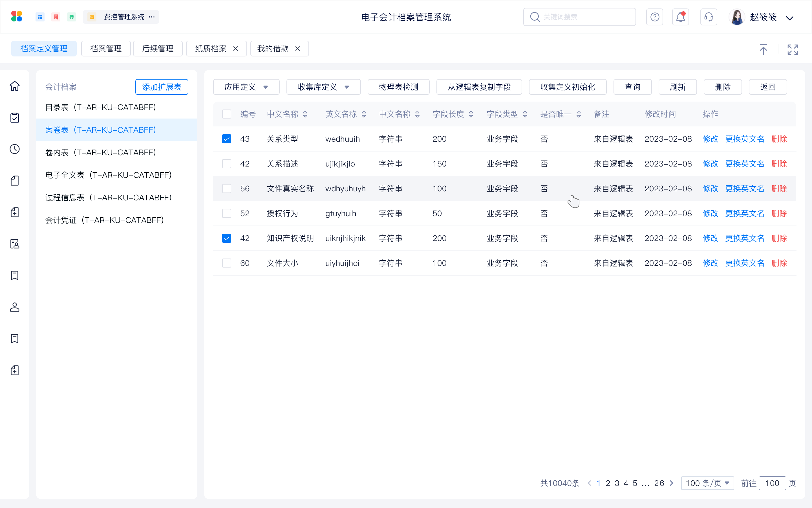Open the help question mark icon
This screenshot has width=812, height=508.
click(655, 17)
